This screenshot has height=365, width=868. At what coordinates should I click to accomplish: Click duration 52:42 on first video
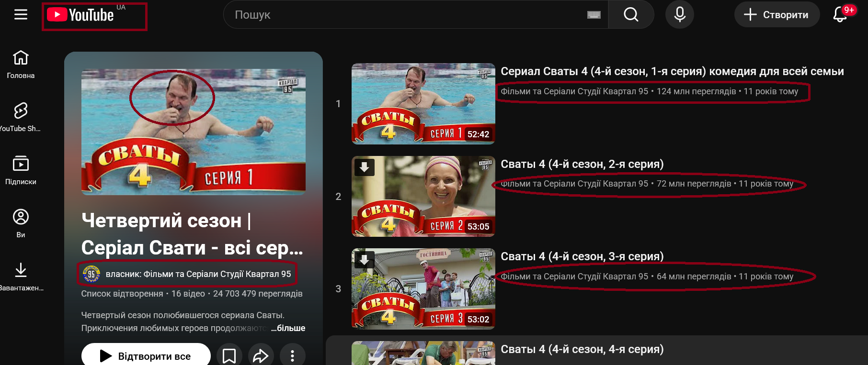[x=478, y=134]
